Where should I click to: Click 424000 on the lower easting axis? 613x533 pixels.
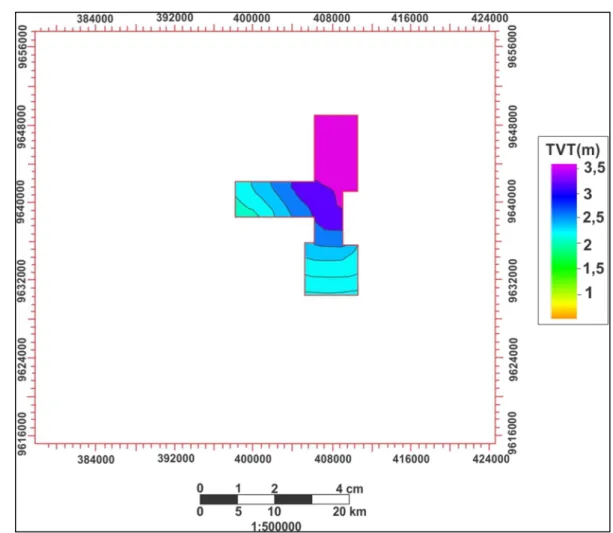(x=491, y=459)
